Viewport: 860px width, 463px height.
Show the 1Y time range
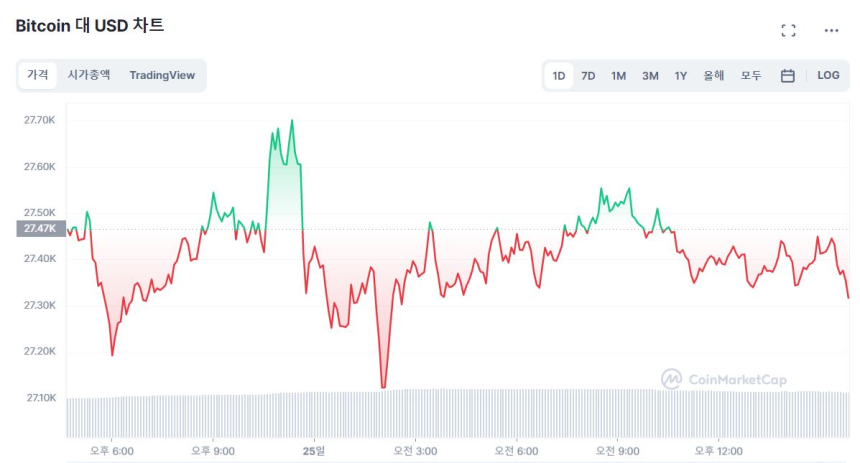[x=681, y=75]
